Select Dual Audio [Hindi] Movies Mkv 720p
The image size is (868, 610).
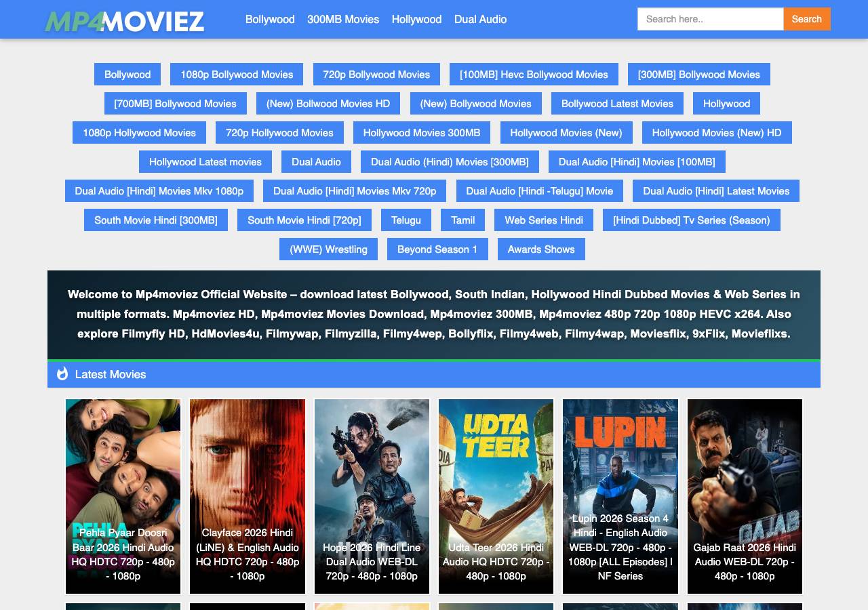click(x=355, y=191)
